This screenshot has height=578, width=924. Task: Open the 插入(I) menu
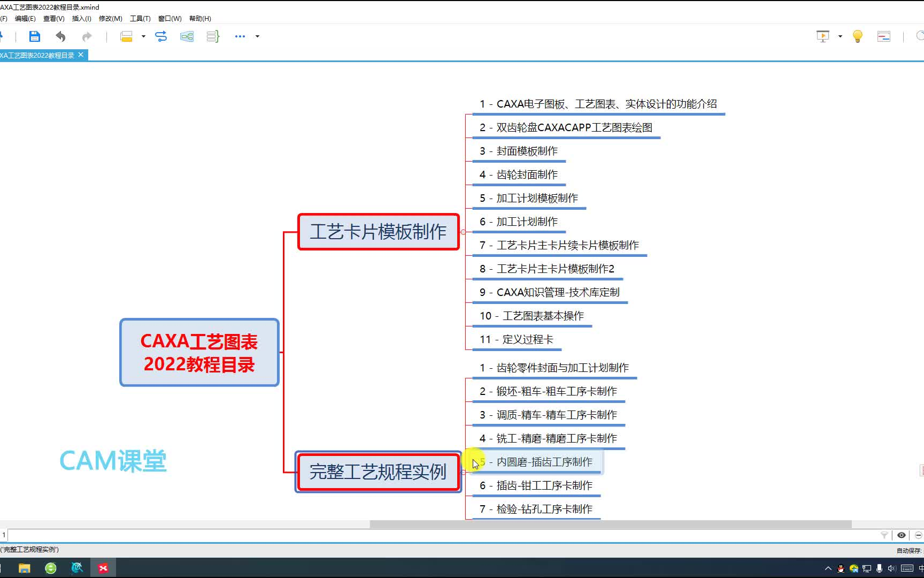tap(82, 18)
